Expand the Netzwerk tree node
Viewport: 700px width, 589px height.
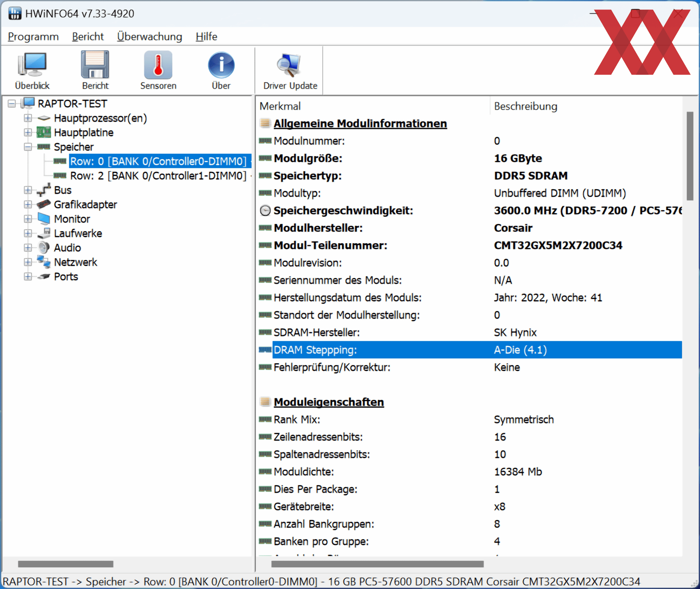[x=28, y=262]
